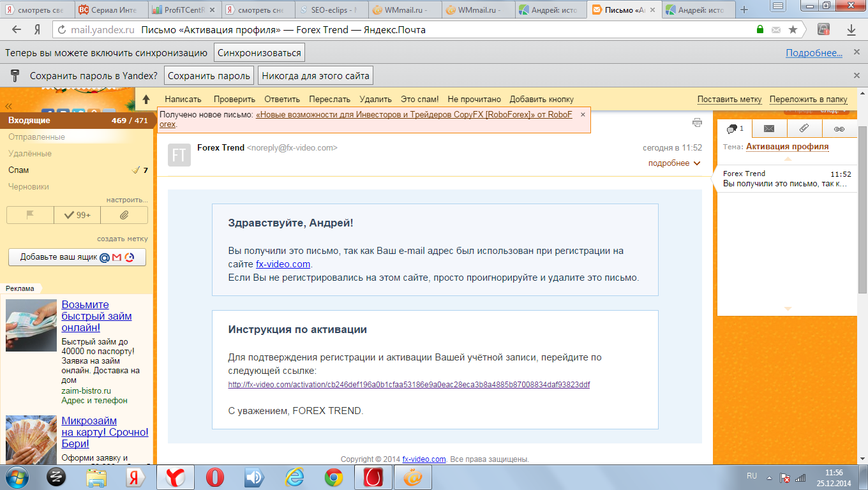Open attachments paperclip tab in right panel
The width and height of the screenshot is (868, 490).
pyautogui.click(x=804, y=128)
